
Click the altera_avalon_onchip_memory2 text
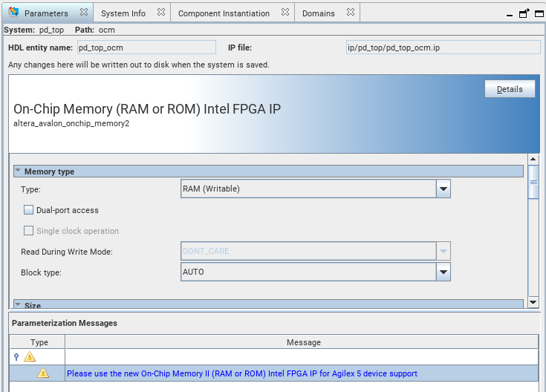click(x=71, y=123)
